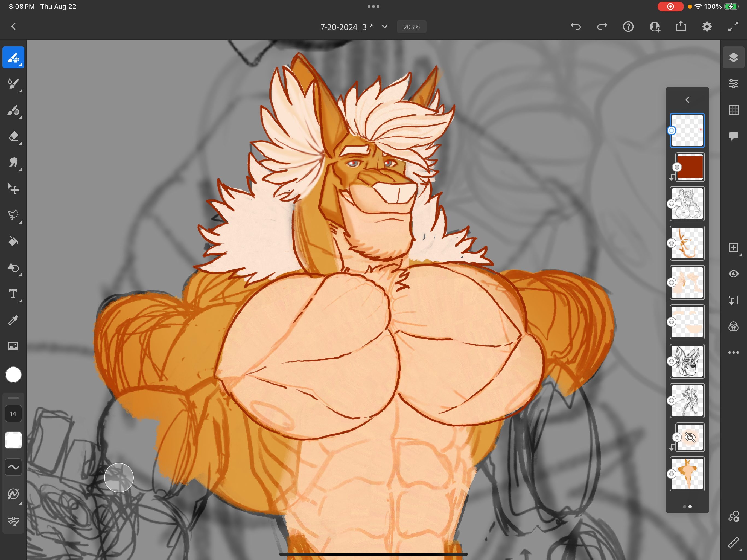Select the Type text tool

(13, 293)
